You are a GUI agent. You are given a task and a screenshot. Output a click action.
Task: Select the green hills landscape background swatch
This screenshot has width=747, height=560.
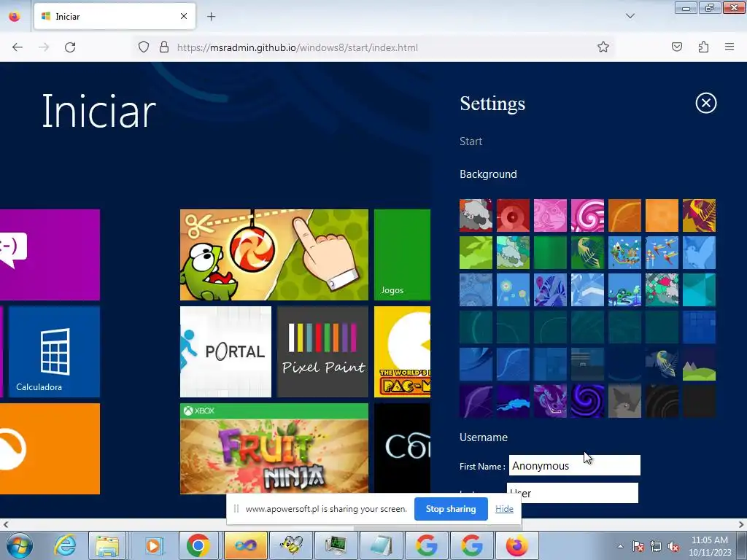(x=699, y=364)
